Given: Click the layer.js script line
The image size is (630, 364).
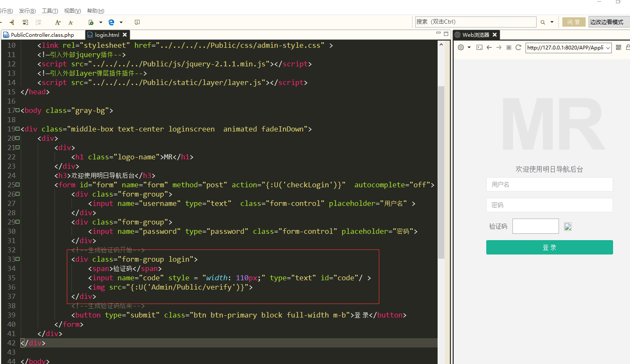Looking at the screenshot, I should coord(173,82).
